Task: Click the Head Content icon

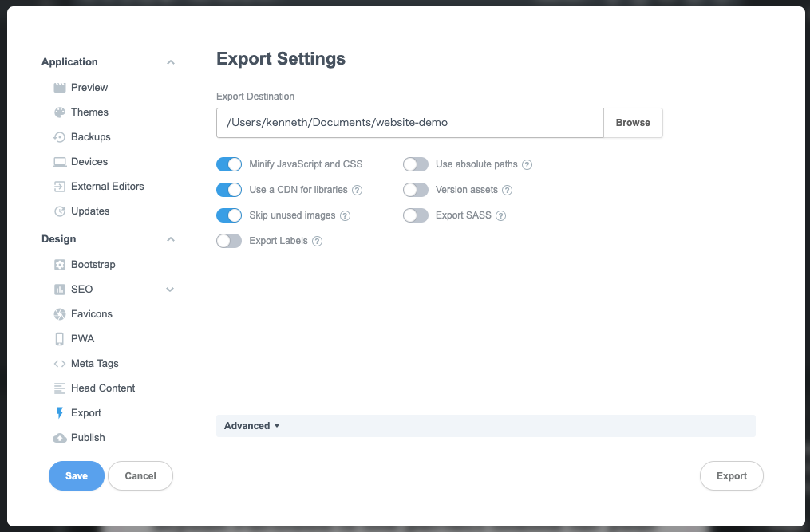Action: pyautogui.click(x=59, y=388)
